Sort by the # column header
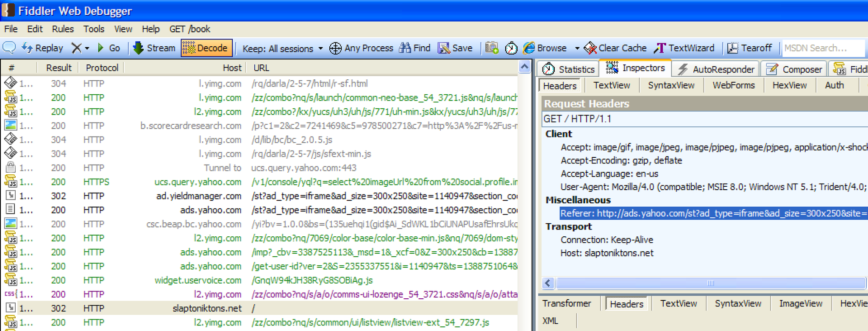This screenshot has height=331, width=868. click(x=19, y=68)
